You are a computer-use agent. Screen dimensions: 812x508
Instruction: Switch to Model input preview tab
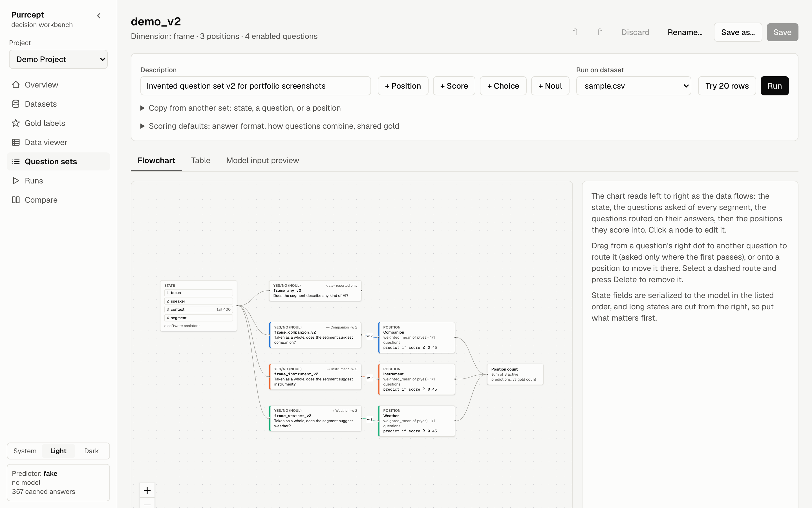(262, 160)
